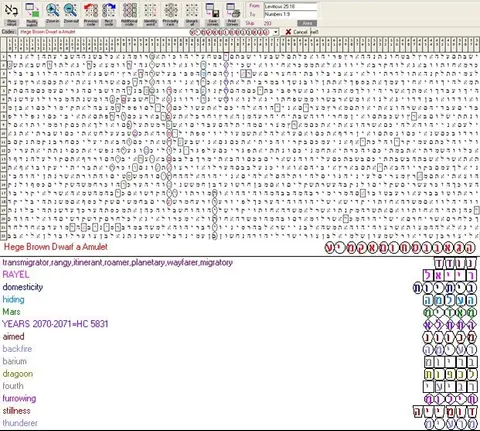Select the barium term
This screenshot has height=431, width=480.
[x=15, y=361]
